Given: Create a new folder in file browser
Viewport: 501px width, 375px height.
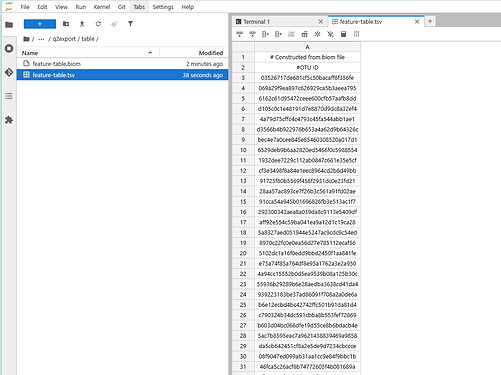Looking at the screenshot, I should [x=66, y=24].
